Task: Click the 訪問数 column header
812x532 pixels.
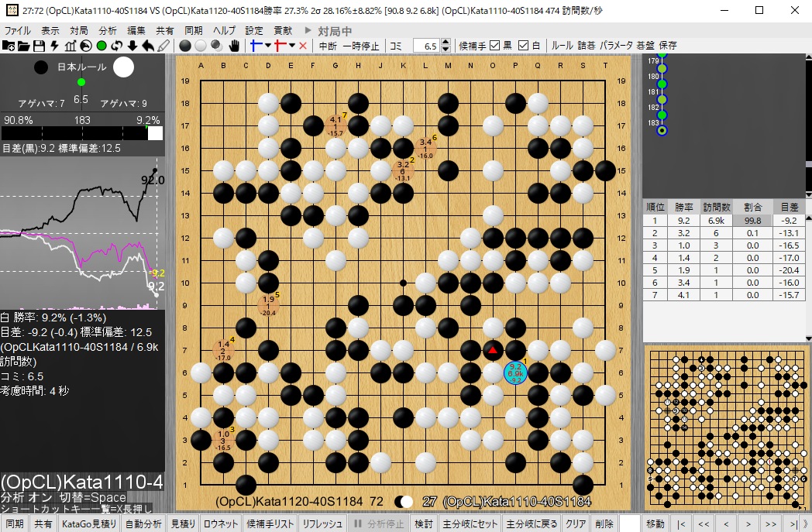Action: click(716, 207)
